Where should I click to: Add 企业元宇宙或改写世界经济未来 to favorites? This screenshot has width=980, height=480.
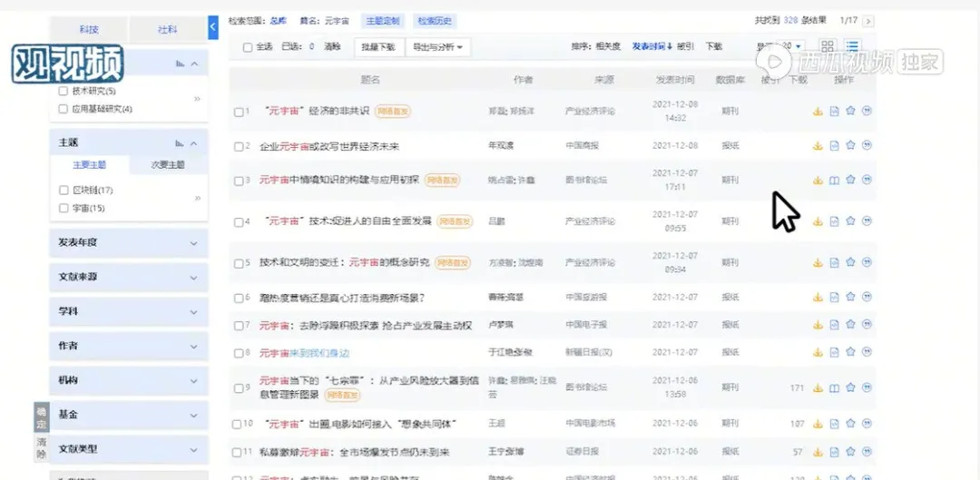point(850,145)
